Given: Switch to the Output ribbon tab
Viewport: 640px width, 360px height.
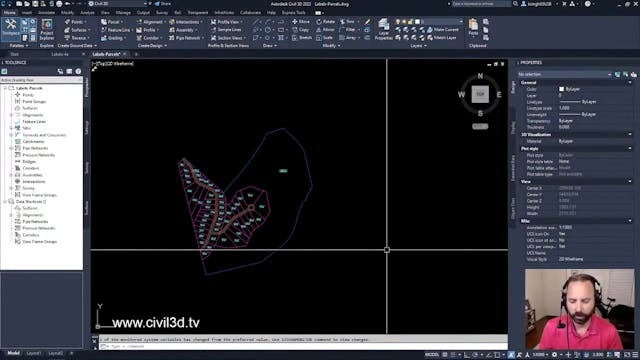Looking at the screenshot, I should pos(143,13).
